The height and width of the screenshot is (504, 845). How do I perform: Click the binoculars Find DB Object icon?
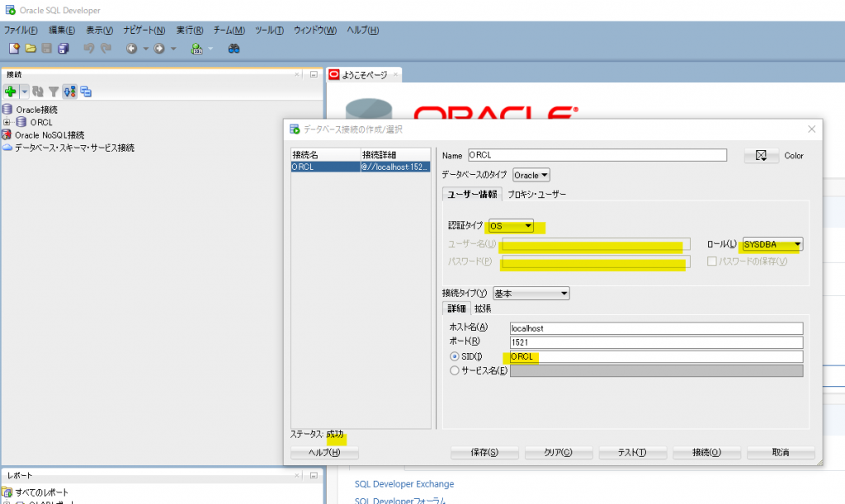234,49
